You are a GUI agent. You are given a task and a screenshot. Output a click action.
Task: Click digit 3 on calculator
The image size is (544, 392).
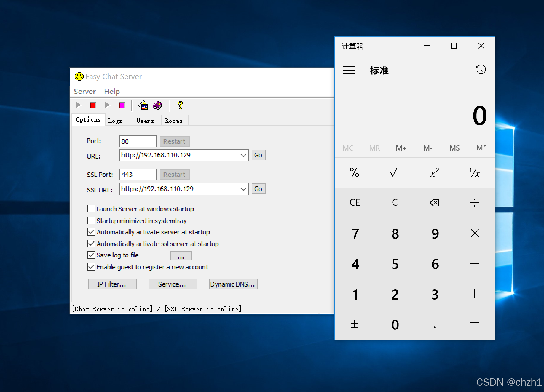coord(435,294)
